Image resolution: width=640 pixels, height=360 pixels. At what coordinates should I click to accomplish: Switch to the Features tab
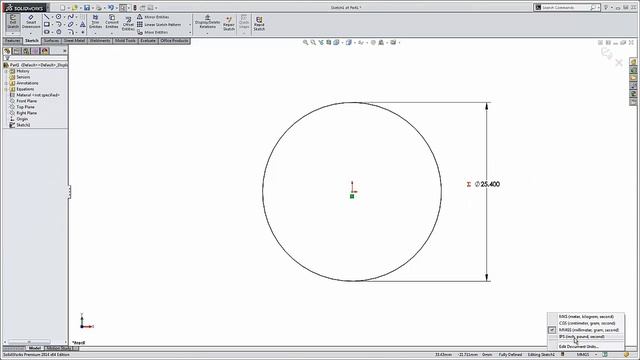(x=12, y=41)
